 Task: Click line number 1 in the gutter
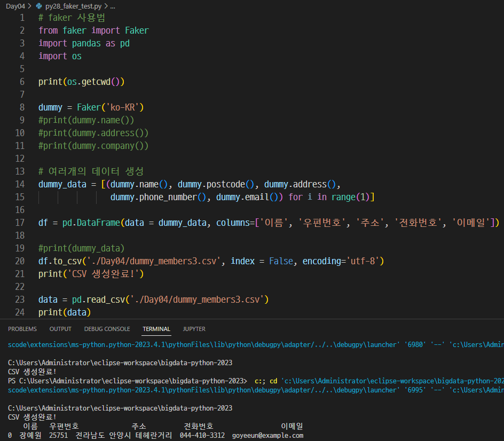[22, 18]
